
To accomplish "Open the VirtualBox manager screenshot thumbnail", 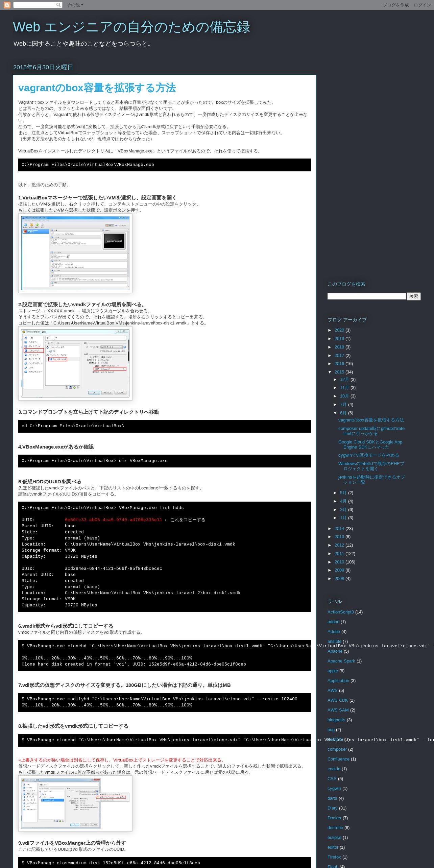I will pyautogui.click(x=75, y=253).
